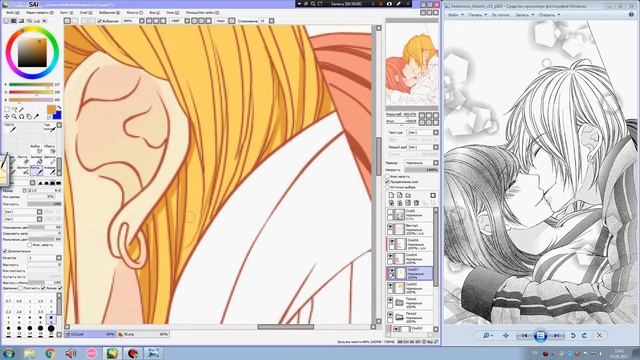
Task: Go to next image in photo viewer
Action: [556, 336]
